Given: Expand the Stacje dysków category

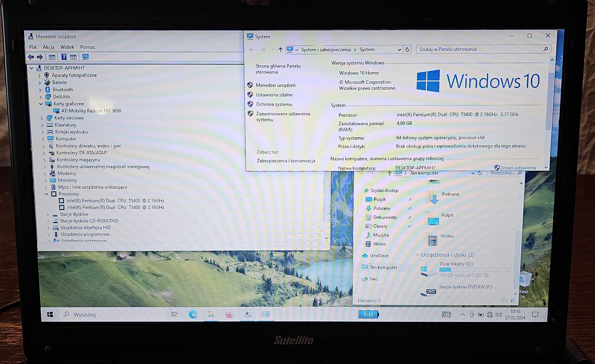Looking at the screenshot, I should 47,215.
